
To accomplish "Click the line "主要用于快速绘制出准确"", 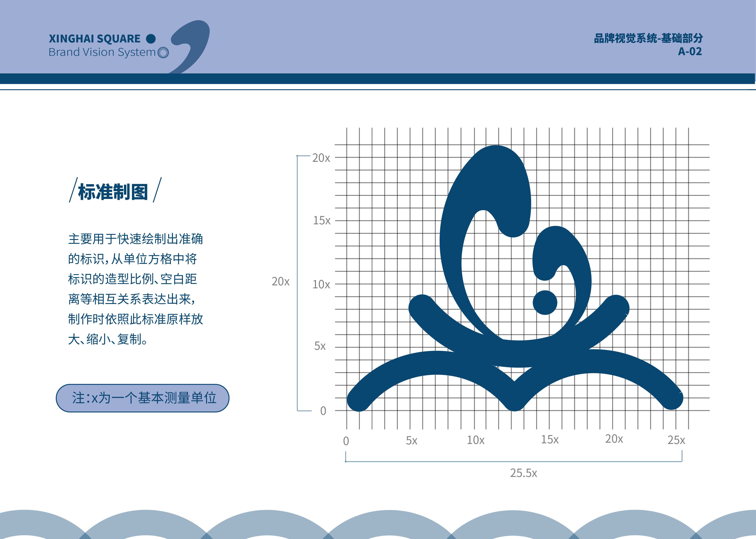I will tap(135, 239).
